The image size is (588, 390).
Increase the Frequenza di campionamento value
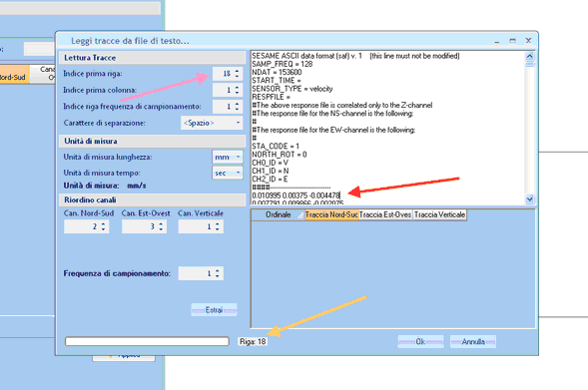217,271
